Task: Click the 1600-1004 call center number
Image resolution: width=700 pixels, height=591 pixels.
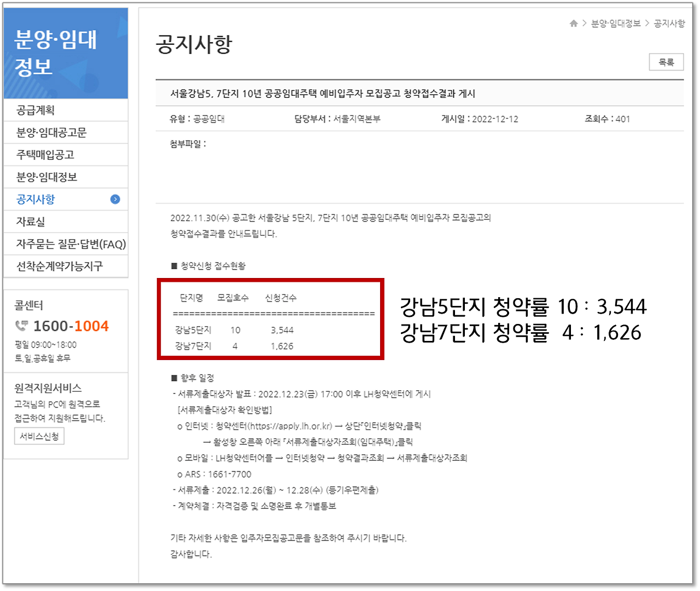Action: 71,326
